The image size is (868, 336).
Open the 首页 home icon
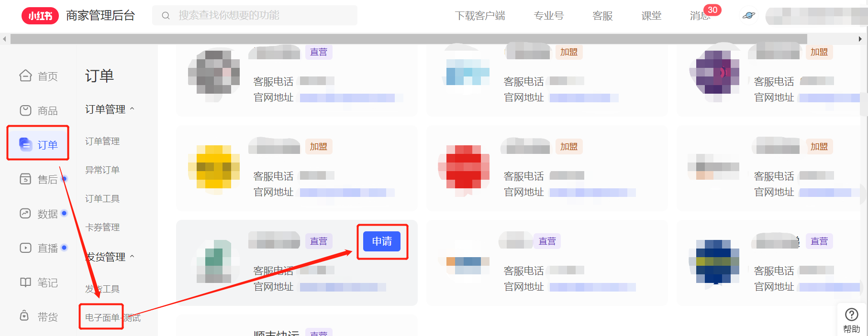point(25,76)
